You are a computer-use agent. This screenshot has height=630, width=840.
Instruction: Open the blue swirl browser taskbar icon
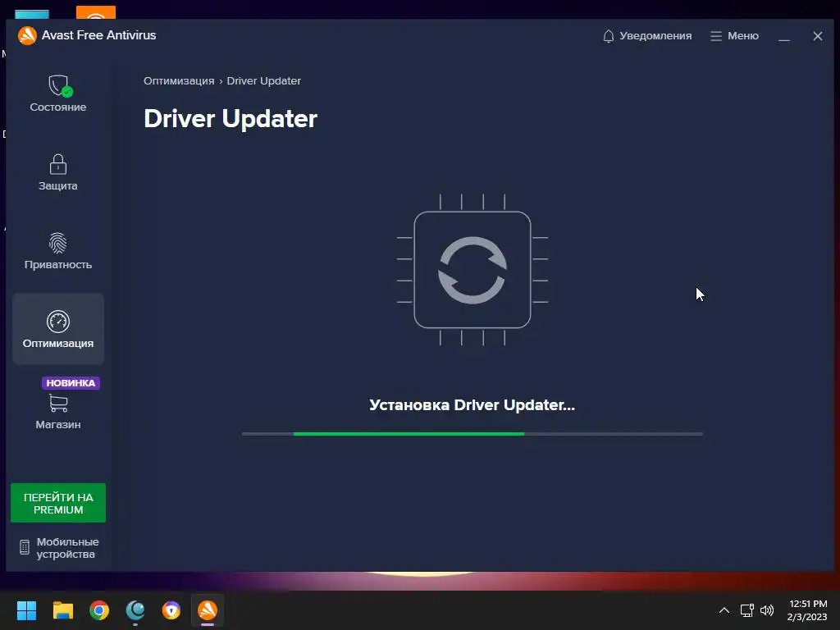135,610
